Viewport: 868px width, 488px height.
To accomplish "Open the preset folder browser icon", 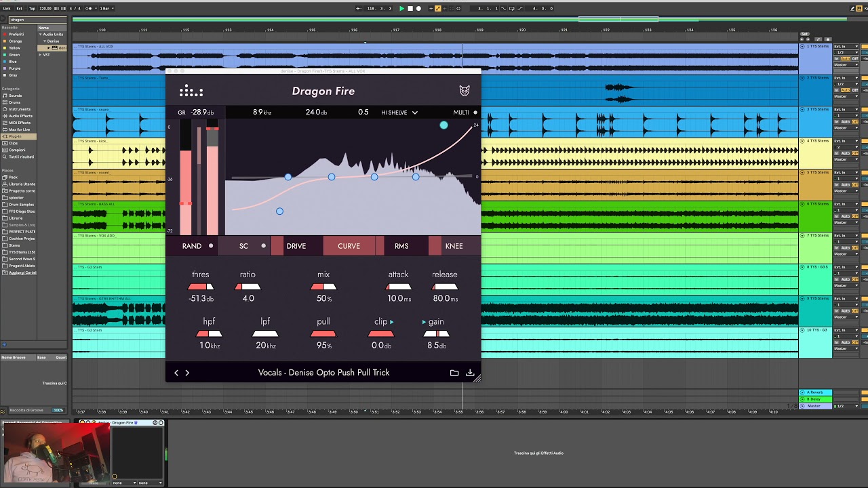I will tap(454, 373).
